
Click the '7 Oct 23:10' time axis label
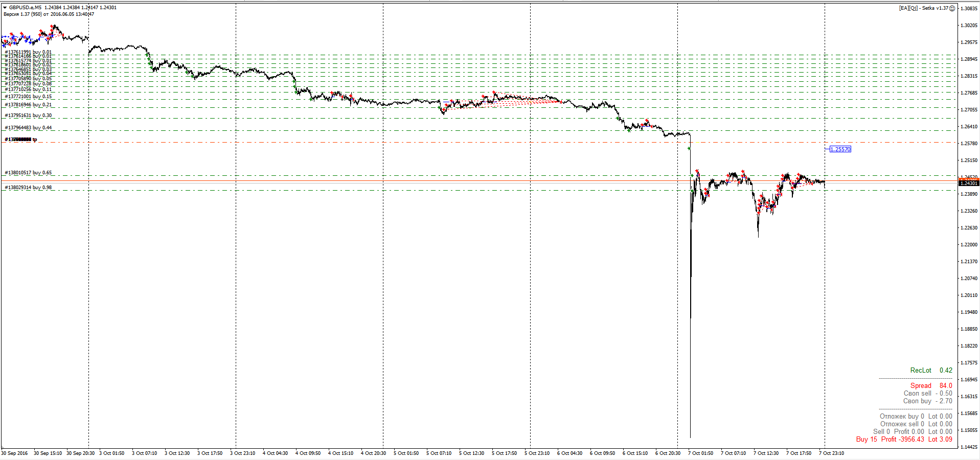pos(831,453)
